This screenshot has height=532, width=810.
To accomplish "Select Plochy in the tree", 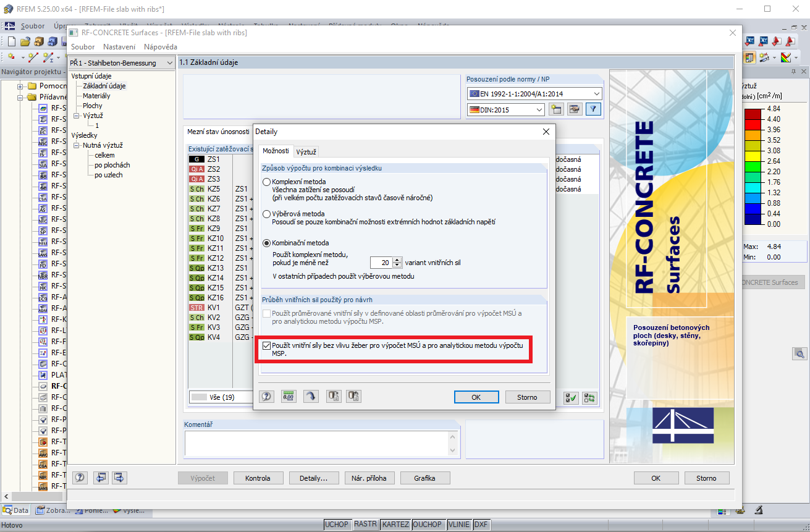I will 93,106.
